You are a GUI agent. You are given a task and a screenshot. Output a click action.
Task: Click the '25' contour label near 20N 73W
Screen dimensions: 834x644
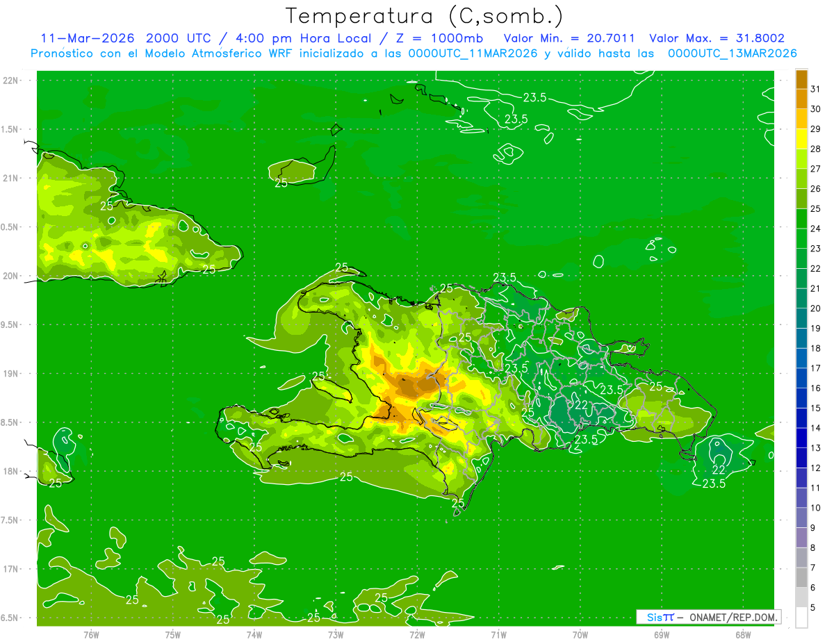point(341,267)
